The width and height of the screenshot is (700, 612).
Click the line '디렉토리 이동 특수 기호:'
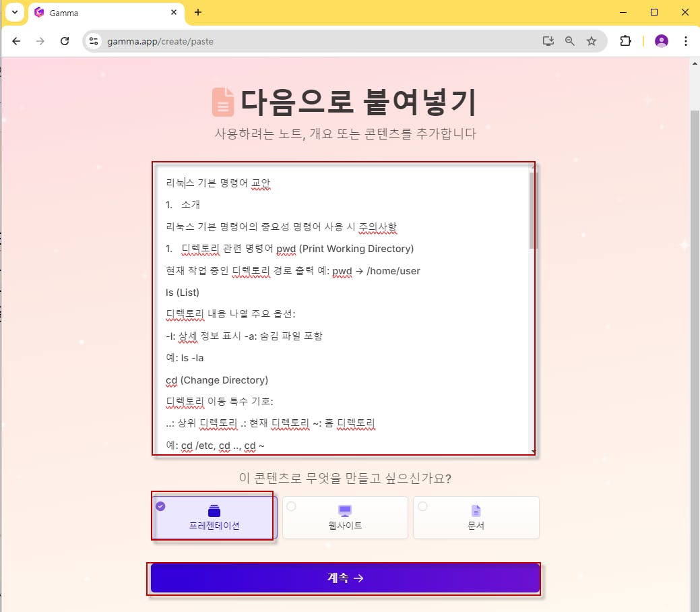219,402
